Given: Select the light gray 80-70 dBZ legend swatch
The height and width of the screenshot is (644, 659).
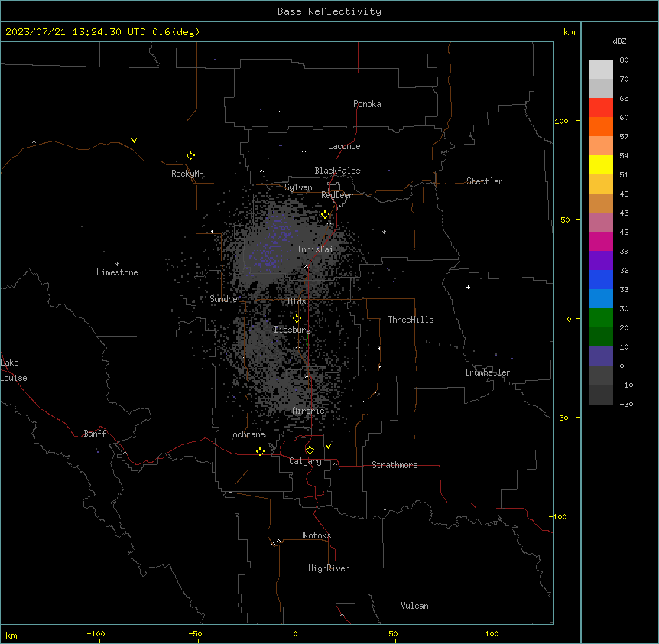Looking at the screenshot, I should pyautogui.click(x=601, y=70).
